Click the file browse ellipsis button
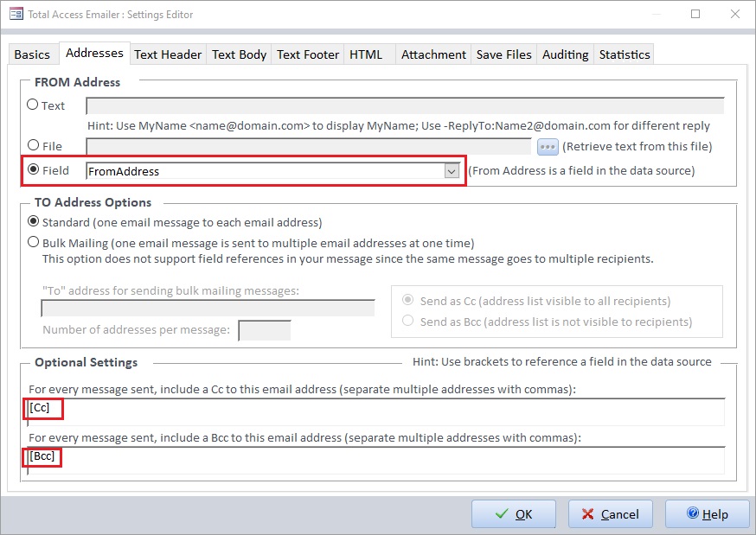756x535 pixels. [548, 146]
